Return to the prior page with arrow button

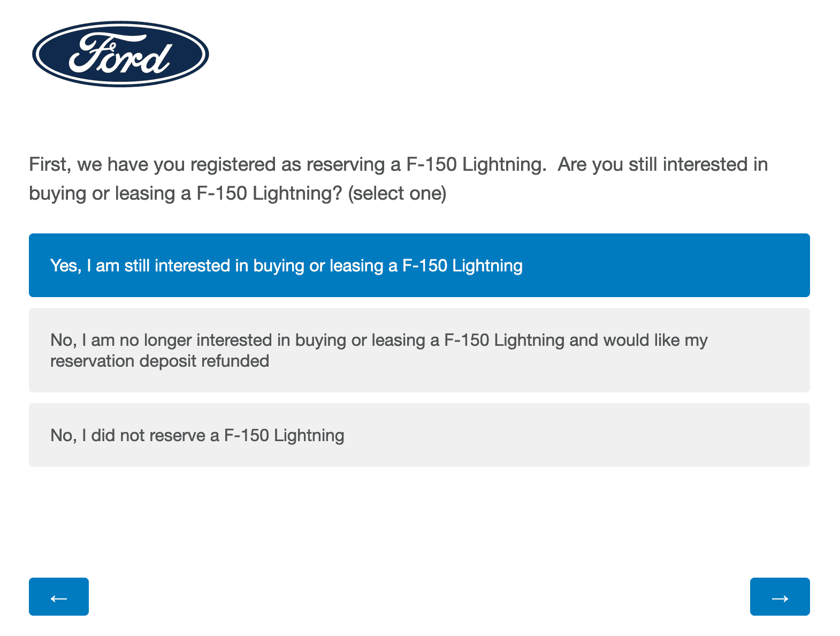59,596
